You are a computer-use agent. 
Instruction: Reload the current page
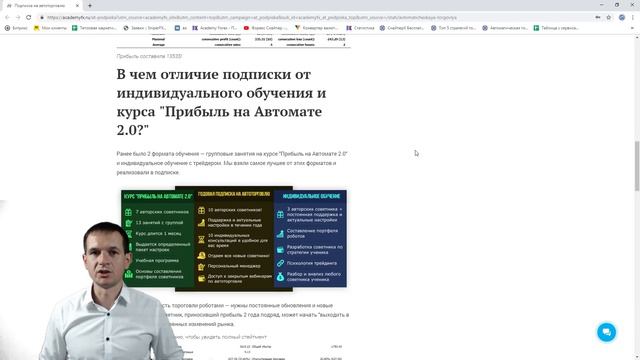pyautogui.click(x=29, y=18)
